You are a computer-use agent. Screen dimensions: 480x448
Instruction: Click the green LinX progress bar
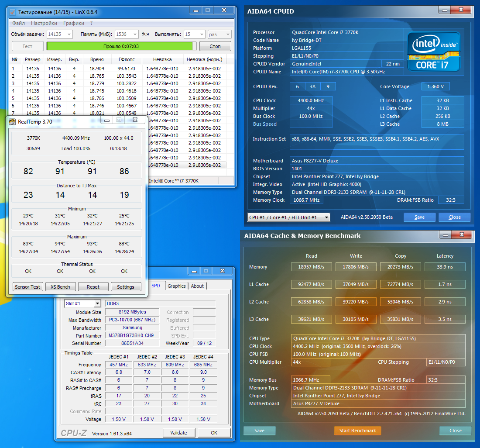pyautogui.click(x=119, y=46)
